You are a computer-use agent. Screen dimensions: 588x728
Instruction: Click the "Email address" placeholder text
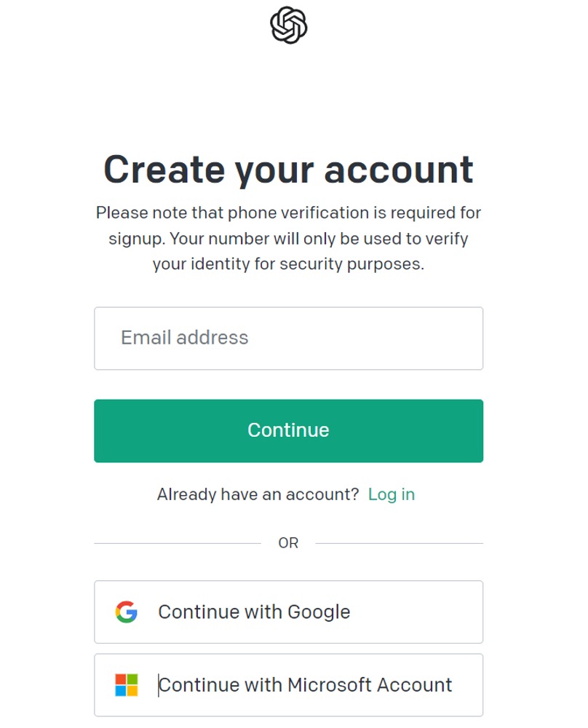pos(185,338)
